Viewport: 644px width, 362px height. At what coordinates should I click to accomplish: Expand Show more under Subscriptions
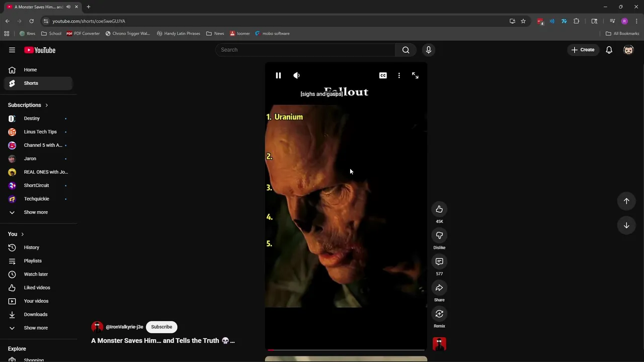(38, 212)
